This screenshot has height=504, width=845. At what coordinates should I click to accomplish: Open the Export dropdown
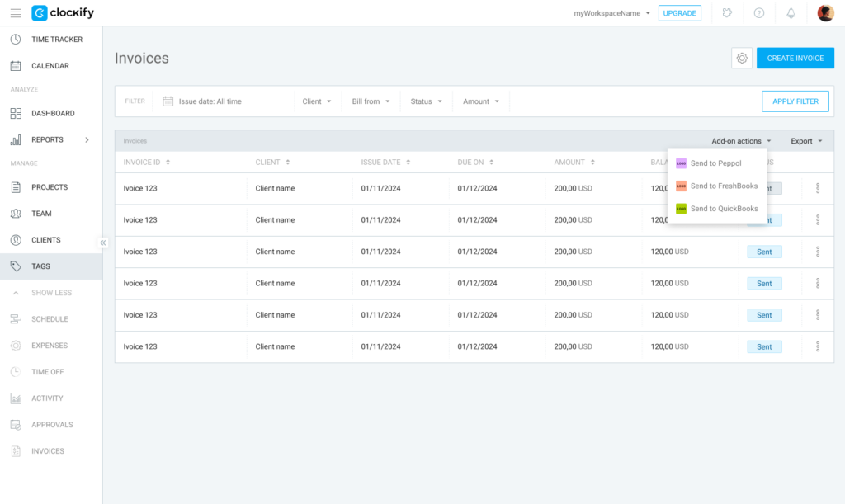click(806, 141)
